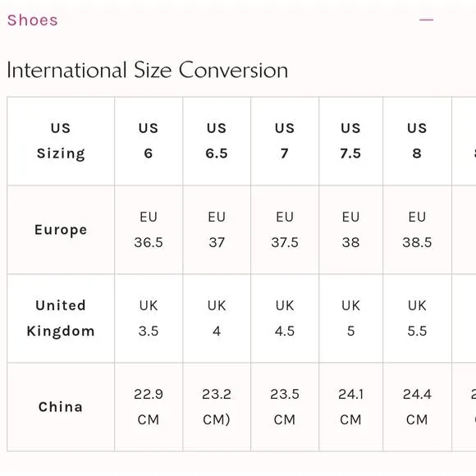Click the 24.1 CM cell
The width and height of the screenshot is (476, 476).
click(351, 407)
